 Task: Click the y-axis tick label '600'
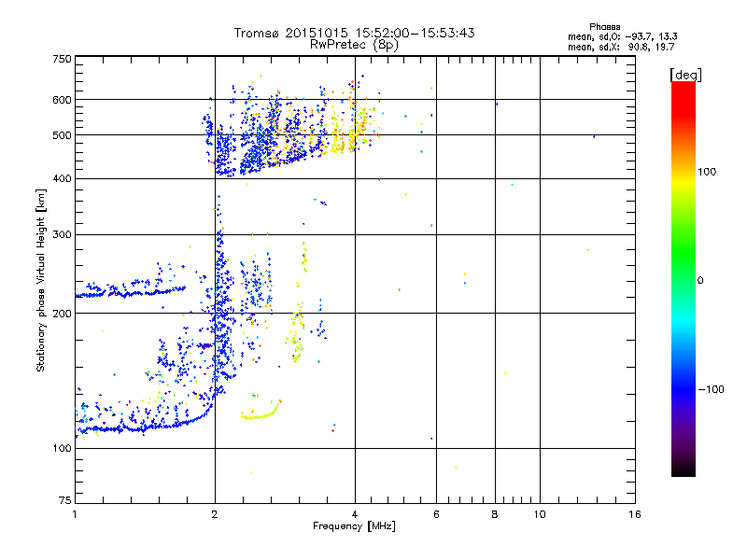[62, 100]
